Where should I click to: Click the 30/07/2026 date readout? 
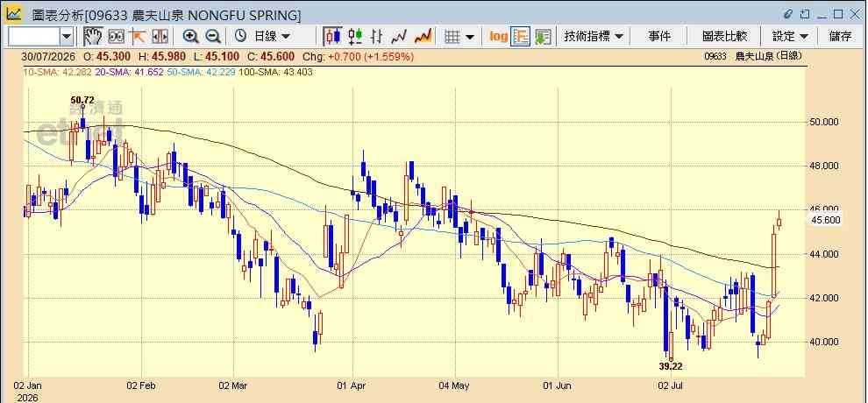[50, 56]
